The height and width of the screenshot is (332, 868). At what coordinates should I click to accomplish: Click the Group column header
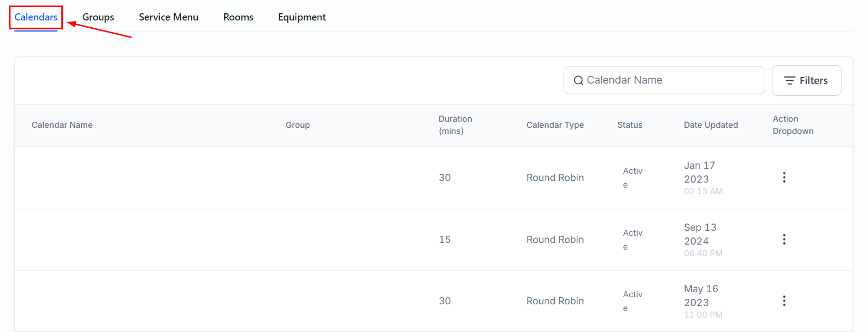pyautogui.click(x=297, y=125)
